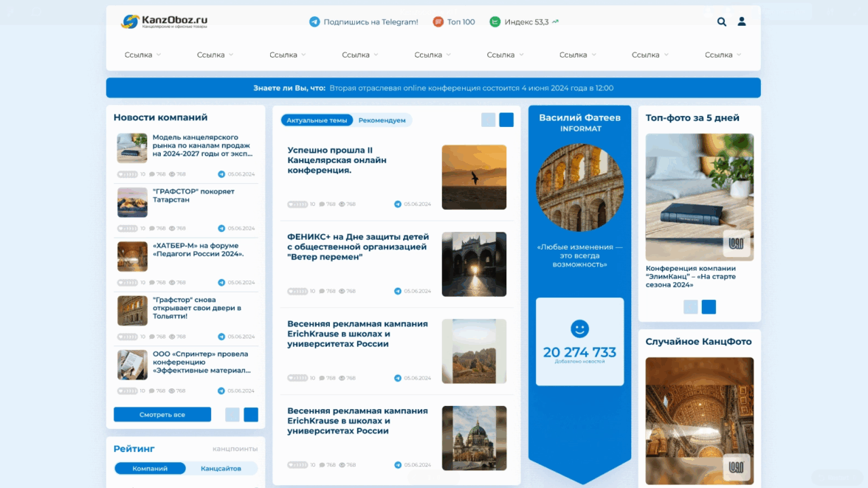The height and width of the screenshot is (488, 868).
Task: Open the desert rock canyon article thumbnail
Action: 474,351
